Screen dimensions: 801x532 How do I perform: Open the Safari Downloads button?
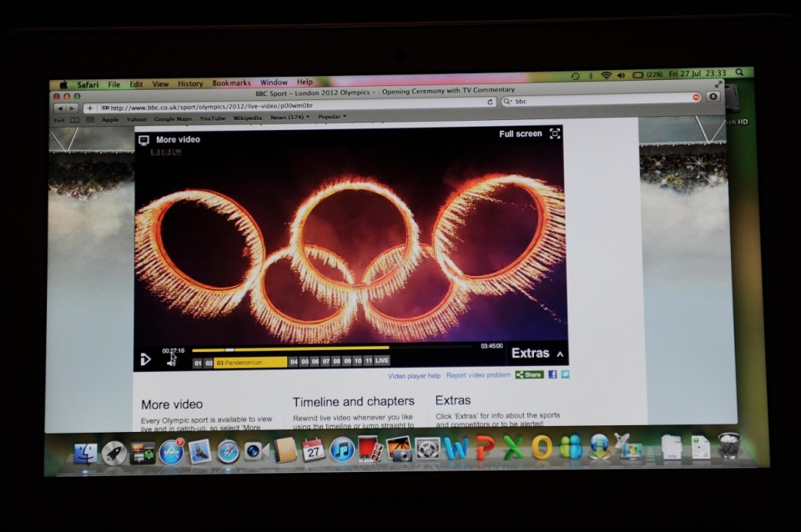[713, 97]
